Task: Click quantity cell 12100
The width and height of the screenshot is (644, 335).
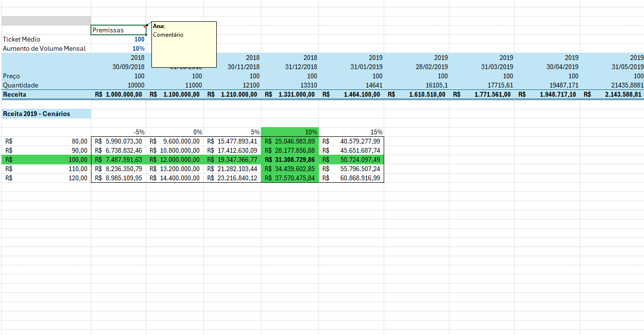Action: coord(232,85)
